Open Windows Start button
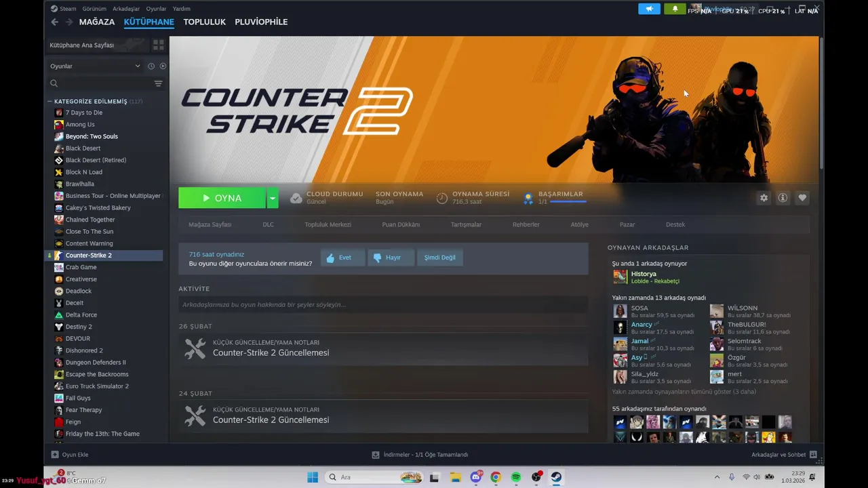The width and height of the screenshot is (868, 488). coord(313,477)
